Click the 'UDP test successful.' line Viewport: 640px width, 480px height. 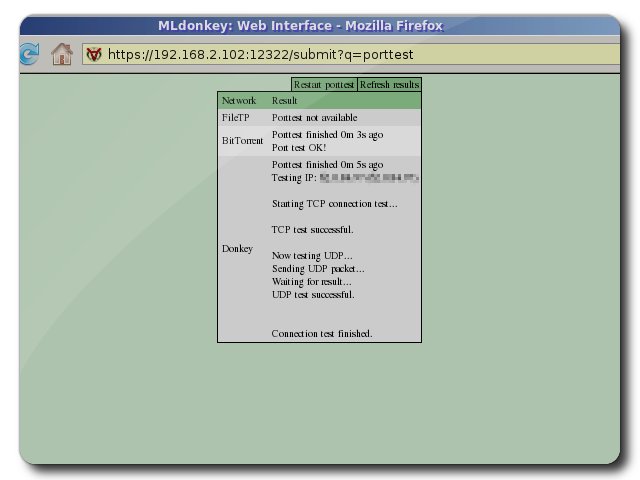point(313,295)
